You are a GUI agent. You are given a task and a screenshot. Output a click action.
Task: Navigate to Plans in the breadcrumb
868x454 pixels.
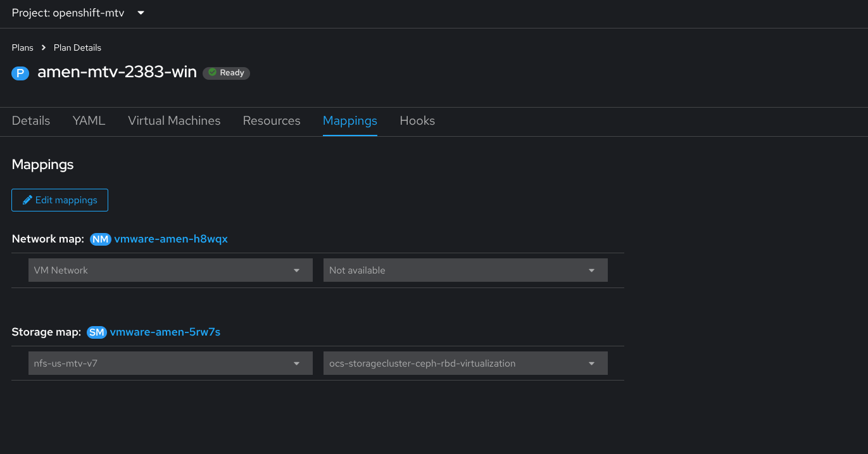[23, 47]
